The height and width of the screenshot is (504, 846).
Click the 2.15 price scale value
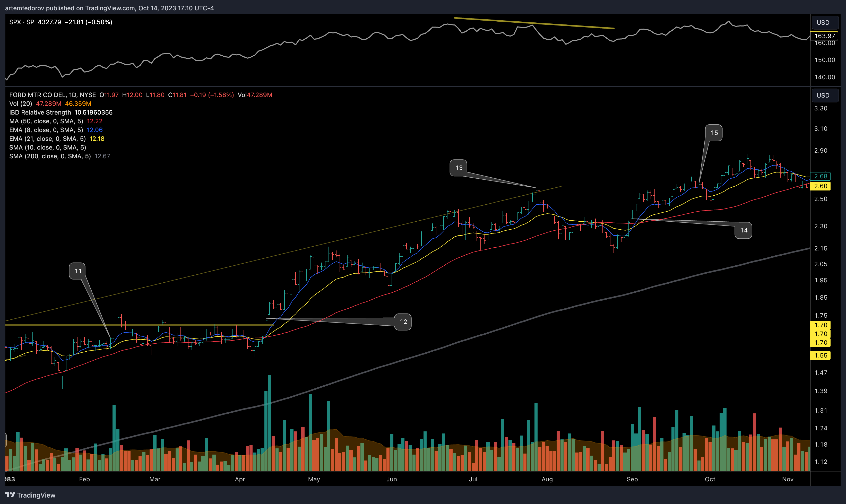[x=821, y=248]
